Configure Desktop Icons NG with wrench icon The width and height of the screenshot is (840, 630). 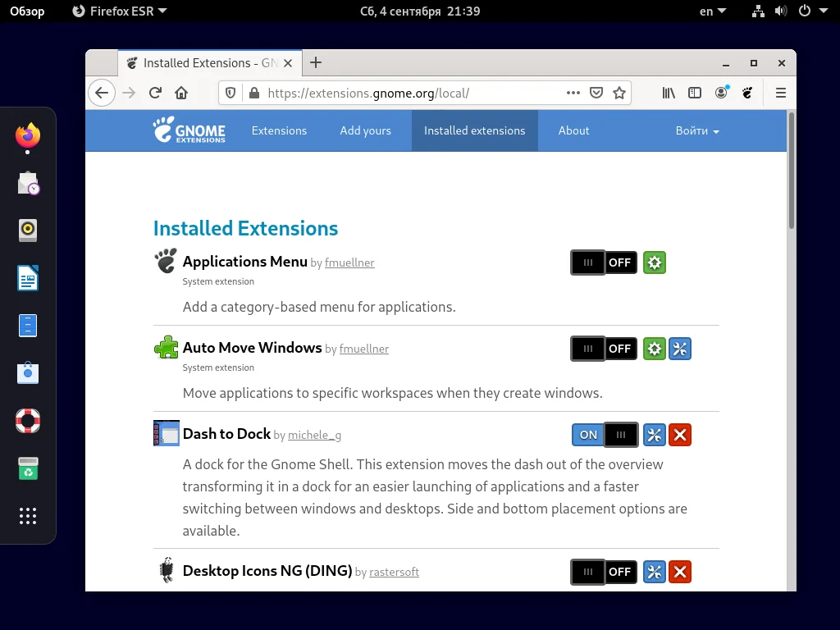(654, 572)
